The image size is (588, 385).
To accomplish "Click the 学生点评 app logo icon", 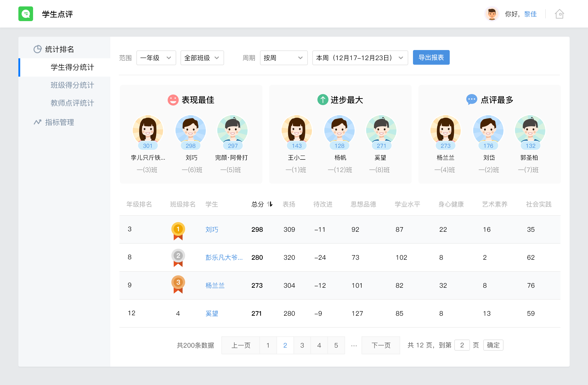I will (26, 14).
